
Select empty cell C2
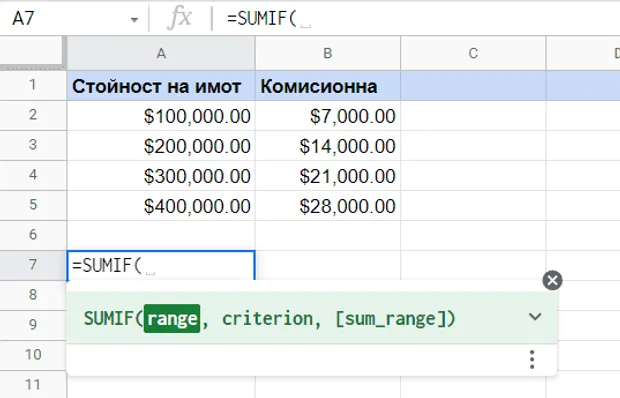click(473, 115)
